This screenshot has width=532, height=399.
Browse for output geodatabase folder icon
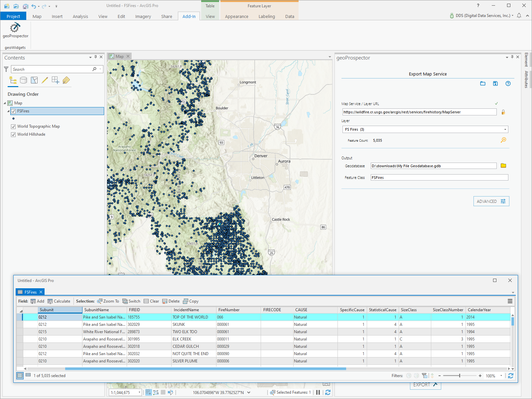tap(503, 166)
